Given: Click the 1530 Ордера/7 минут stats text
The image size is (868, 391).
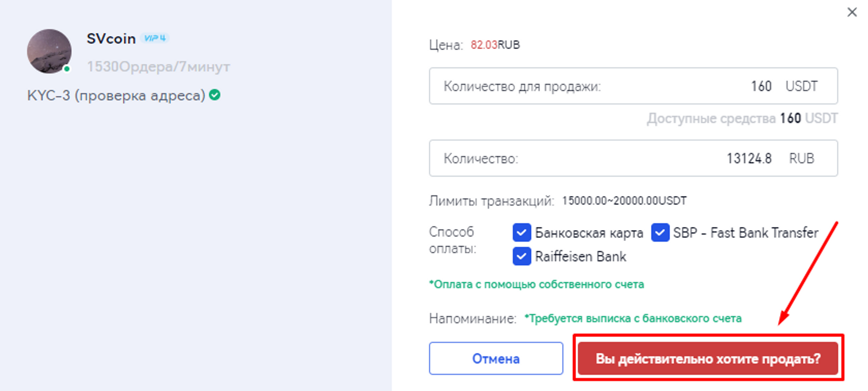Looking at the screenshot, I should click(158, 66).
